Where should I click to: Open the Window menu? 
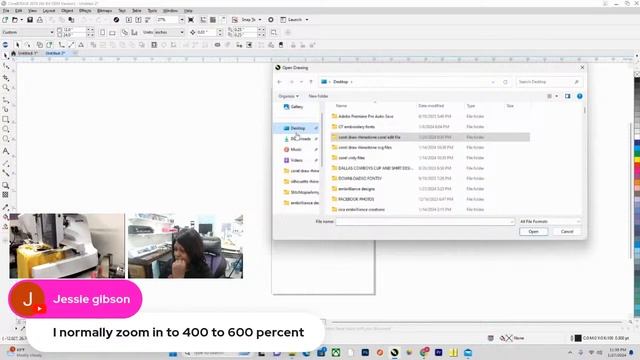click(x=170, y=11)
